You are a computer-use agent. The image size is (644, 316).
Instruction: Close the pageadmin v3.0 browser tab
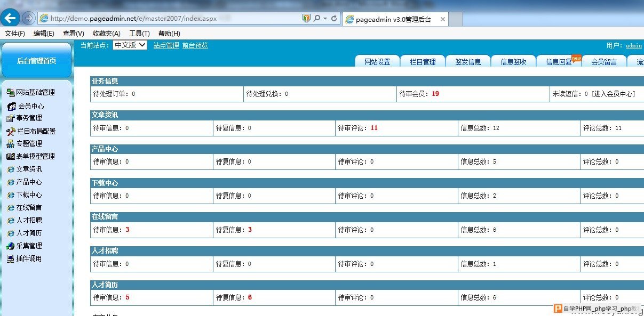click(x=442, y=19)
